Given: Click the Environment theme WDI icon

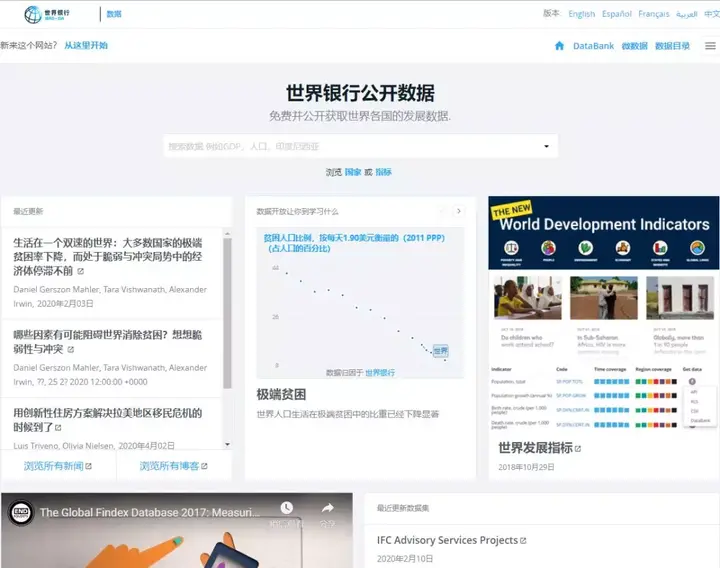Looking at the screenshot, I should click(x=585, y=248).
